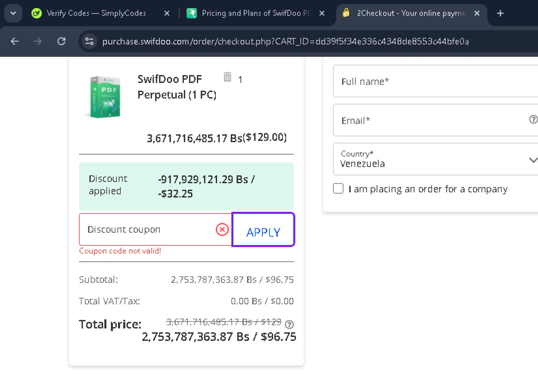Open the Email help question icon
Screen dimensions: 538x392
tap(533, 119)
